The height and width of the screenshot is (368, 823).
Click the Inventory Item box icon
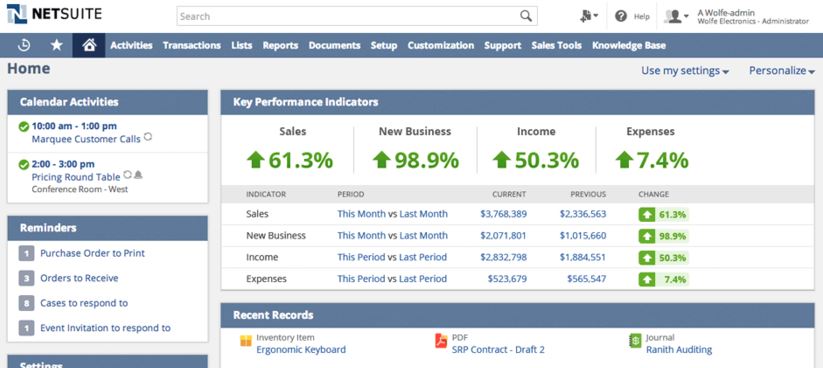click(x=246, y=341)
